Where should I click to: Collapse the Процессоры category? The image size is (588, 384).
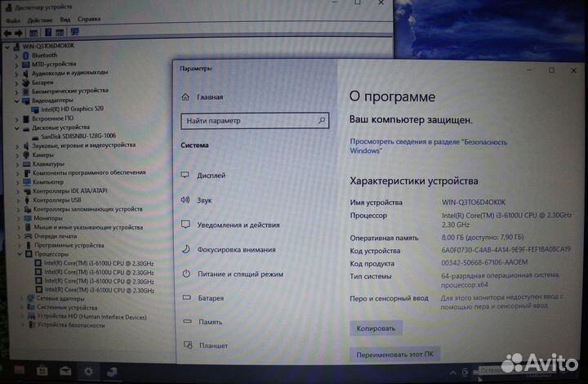pyautogui.click(x=20, y=254)
